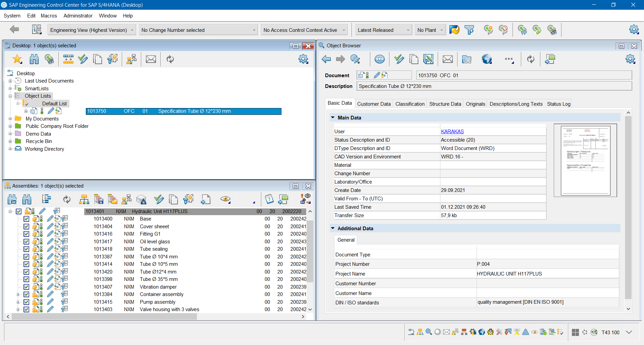Click the orange hierarchy structure icon in Desktop toolbar
The width and height of the screenshot is (644, 345).
coord(131,59)
